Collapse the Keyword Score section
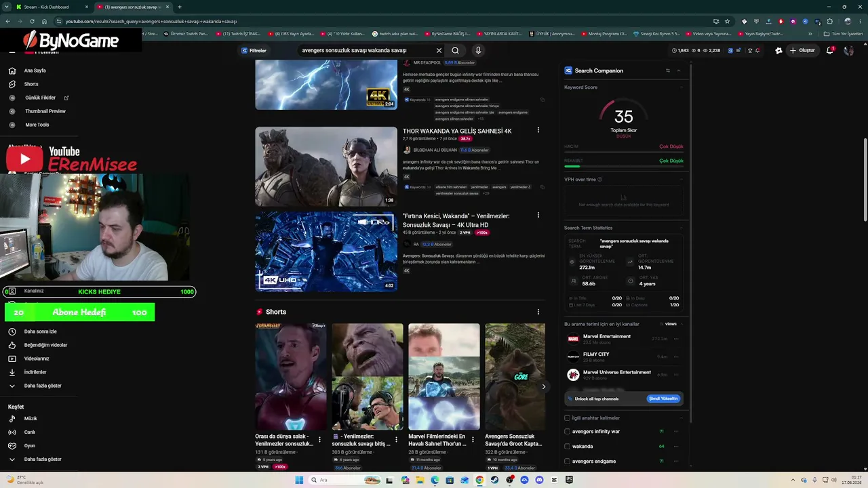The width and height of the screenshot is (868, 488). 681,87
